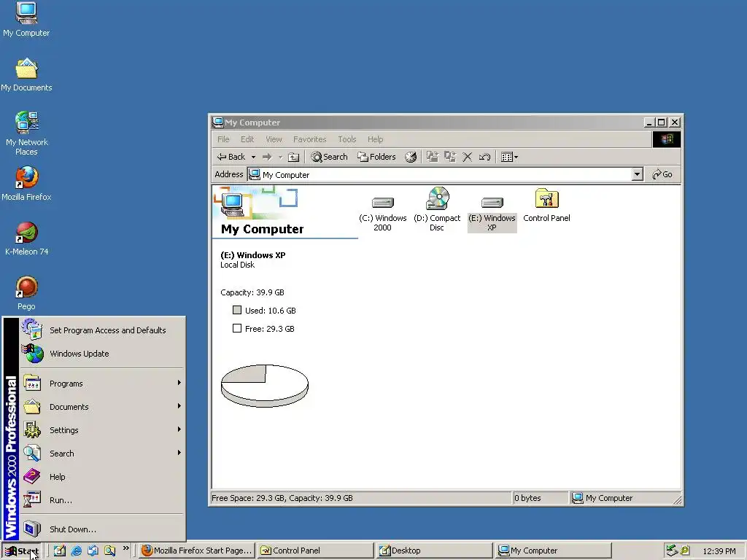Switch to Control Panel taskbar button

point(315,551)
